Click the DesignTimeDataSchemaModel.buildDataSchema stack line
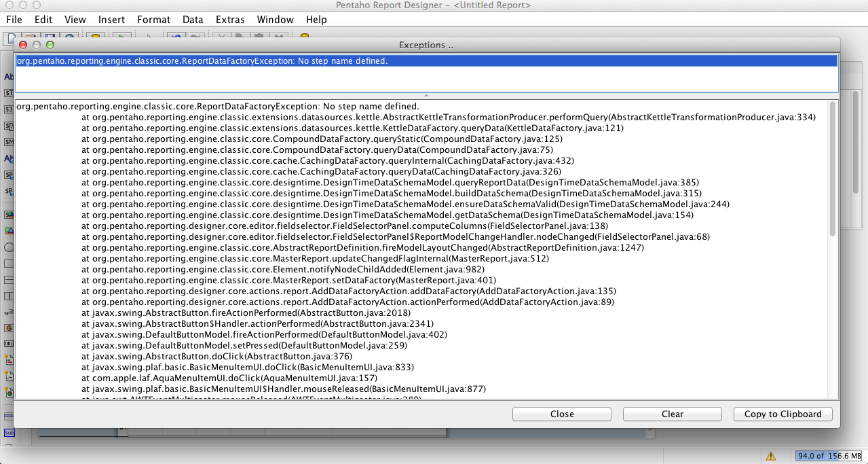Image resolution: width=868 pixels, height=464 pixels. (392, 193)
